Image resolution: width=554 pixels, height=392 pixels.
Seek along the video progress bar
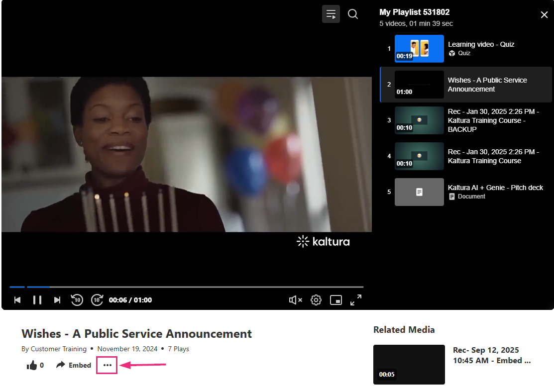pos(187,287)
